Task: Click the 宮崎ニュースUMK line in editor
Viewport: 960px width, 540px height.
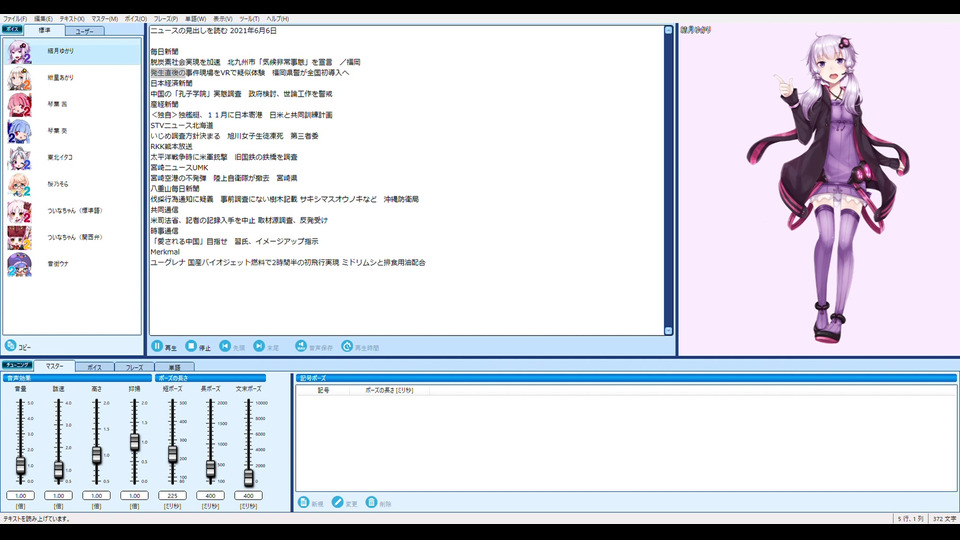Action: click(x=179, y=168)
